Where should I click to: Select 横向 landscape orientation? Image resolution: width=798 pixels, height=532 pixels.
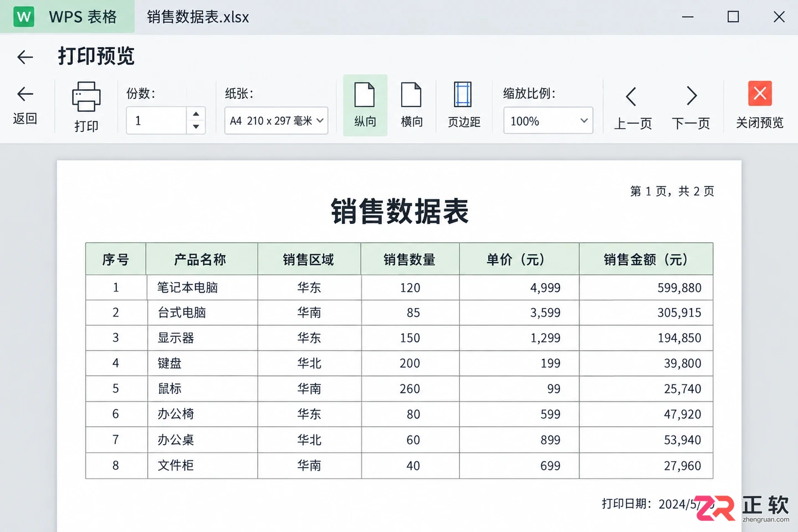click(411, 105)
